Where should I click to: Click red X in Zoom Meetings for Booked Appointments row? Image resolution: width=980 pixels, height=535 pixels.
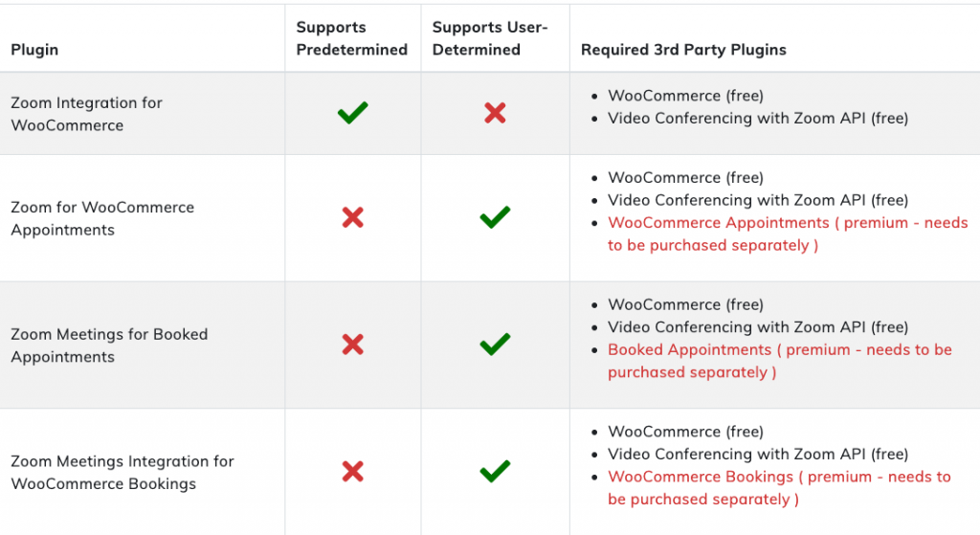tap(352, 345)
